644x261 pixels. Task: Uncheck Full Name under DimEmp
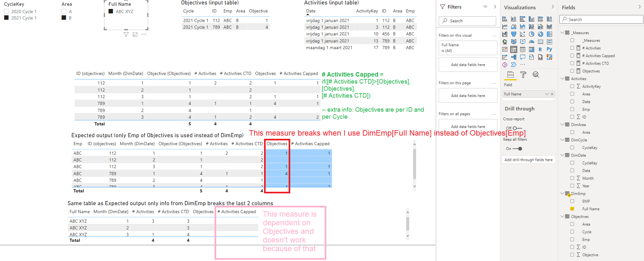pyautogui.click(x=572, y=209)
